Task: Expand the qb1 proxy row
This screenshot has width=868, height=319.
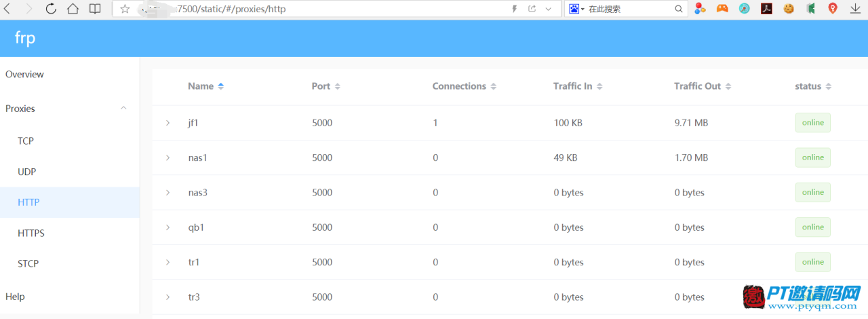Action: [x=168, y=227]
